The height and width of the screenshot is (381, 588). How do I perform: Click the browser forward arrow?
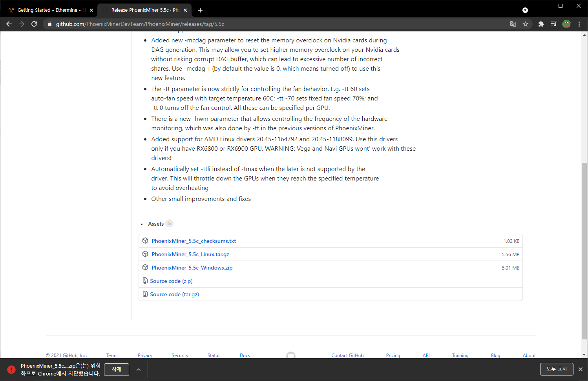click(22, 24)
